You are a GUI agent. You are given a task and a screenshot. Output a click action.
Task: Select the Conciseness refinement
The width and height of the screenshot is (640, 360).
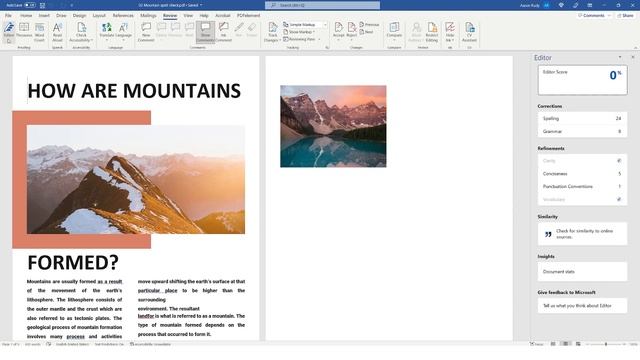[582, 174]
